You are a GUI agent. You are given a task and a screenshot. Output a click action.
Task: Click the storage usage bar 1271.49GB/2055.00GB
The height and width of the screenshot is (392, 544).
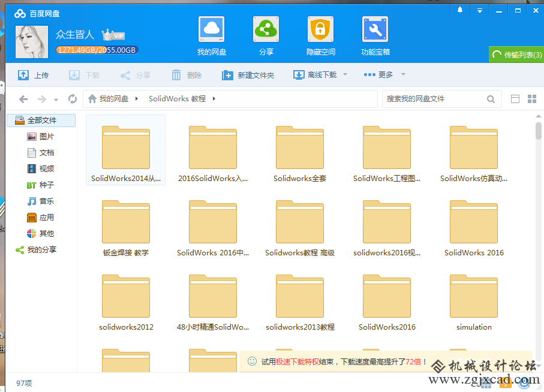point(97,50)
